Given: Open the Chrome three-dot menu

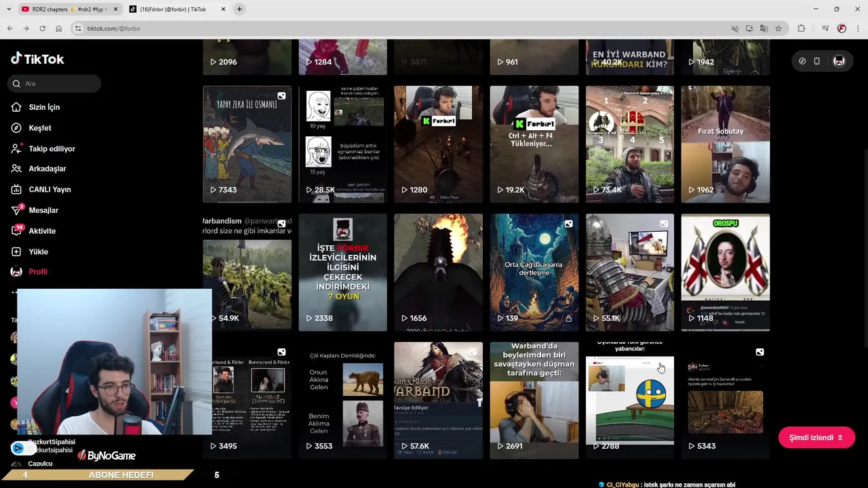Looking at the screenshot, I should [x=858, y=28].
